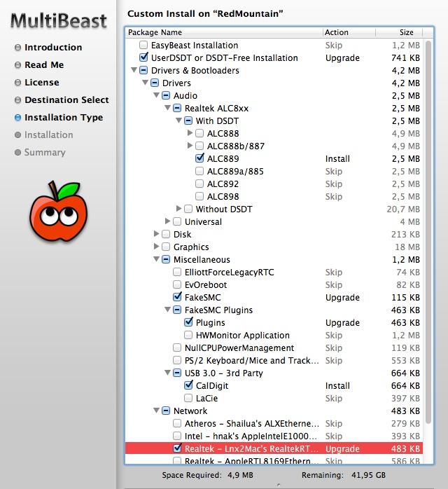Screen dimensions: 448x489
Task: Expand the Graphics drivers node
Action: [156, 247]
